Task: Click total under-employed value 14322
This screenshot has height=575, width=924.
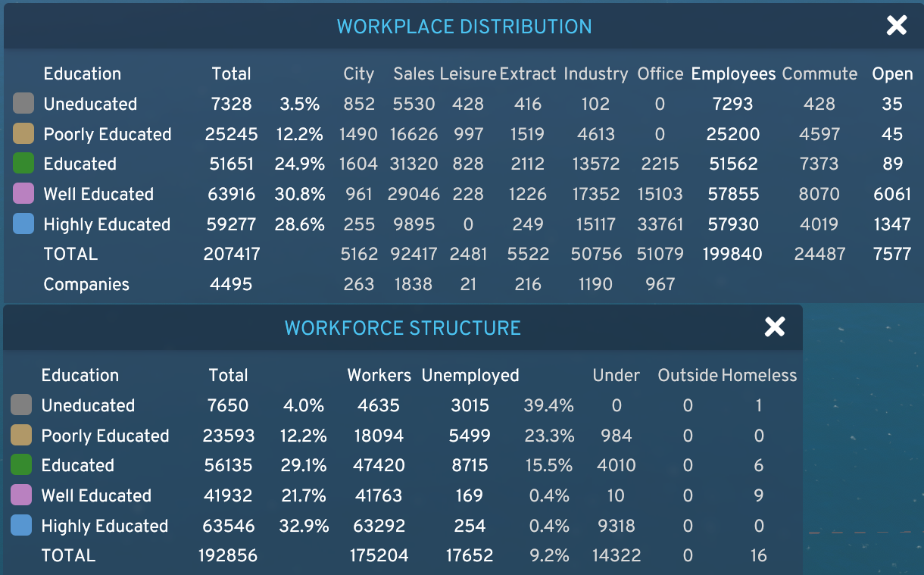Action: coord(617,556)
